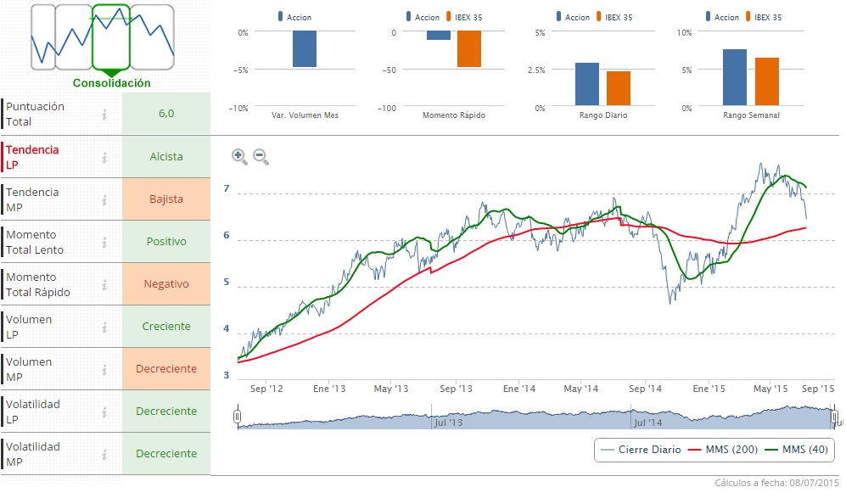Open info icon for Volatilidad MP

pos(104,454)
